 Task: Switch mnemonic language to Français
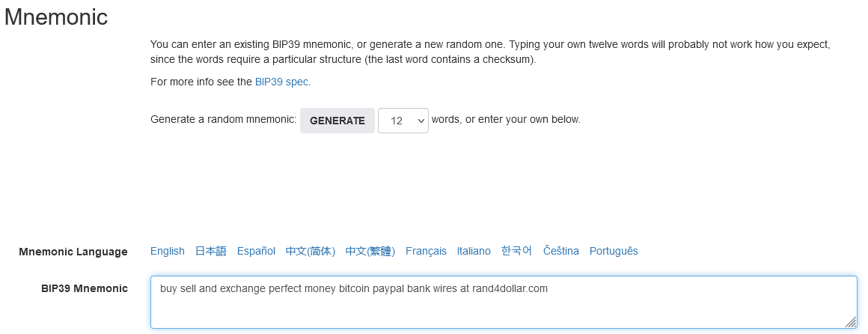pos(426,251)
